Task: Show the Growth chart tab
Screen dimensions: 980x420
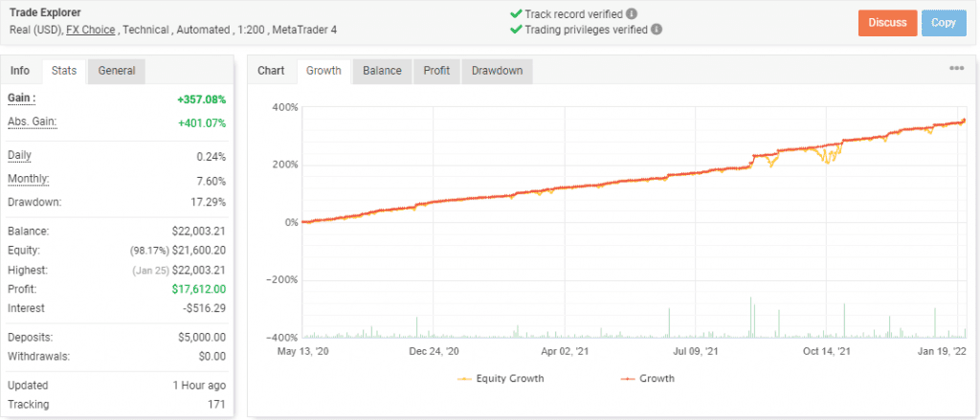Action: click(x=323, y=71)
